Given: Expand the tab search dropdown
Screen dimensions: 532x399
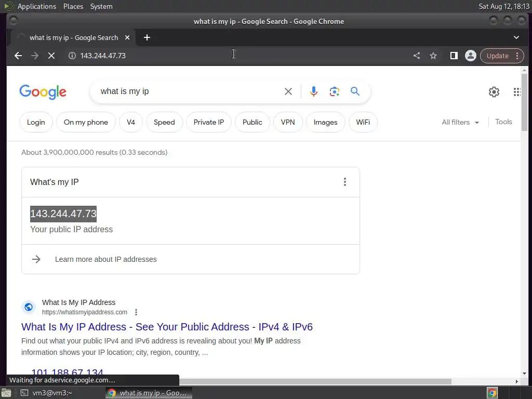Looking at the screenshot, I should click(x=516, y=37).
